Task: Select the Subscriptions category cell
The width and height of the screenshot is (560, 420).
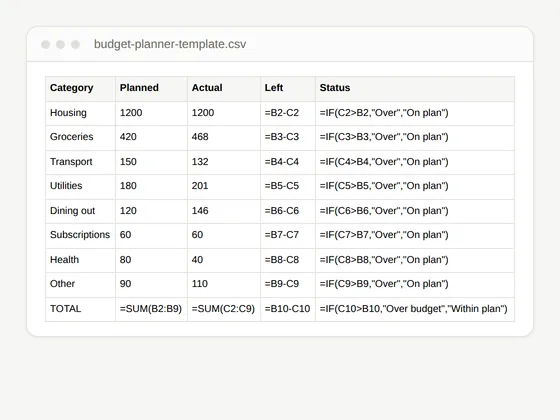Action: 80,235
